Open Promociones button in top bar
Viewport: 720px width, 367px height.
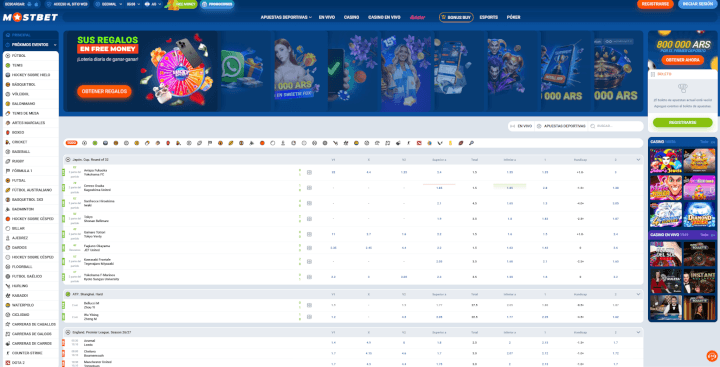pos(217,4)
